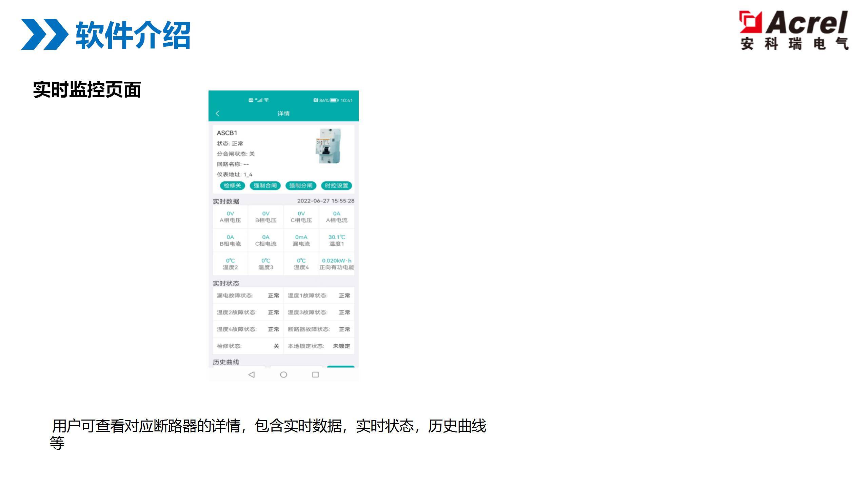This screenshot has height=488, width=868.
Task: Open the 时控设置 timer settings
Action: click(336, 185)
